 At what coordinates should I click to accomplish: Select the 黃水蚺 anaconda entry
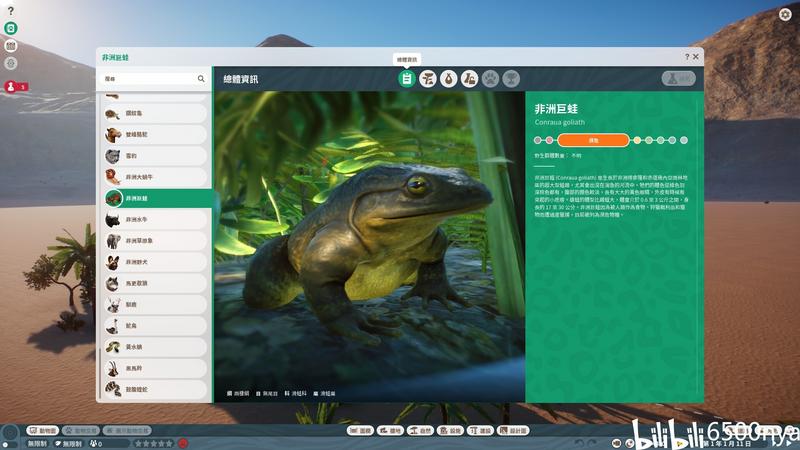coord(156,347)
